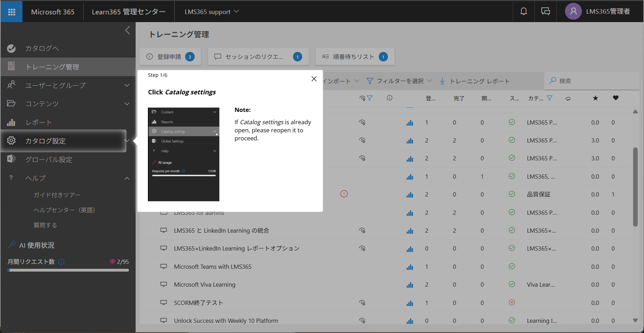This screenshot has width=644, height=333.
Task: Open the LMS365 support catalog dropdown
Action: (x=212, y=12)
